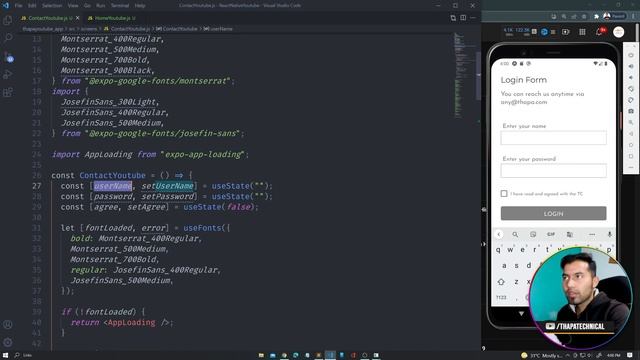Image resolution: width=640 pixels, height=360 pixels.
Task: Click emulator back triangle button
Action: click(631, 133)
